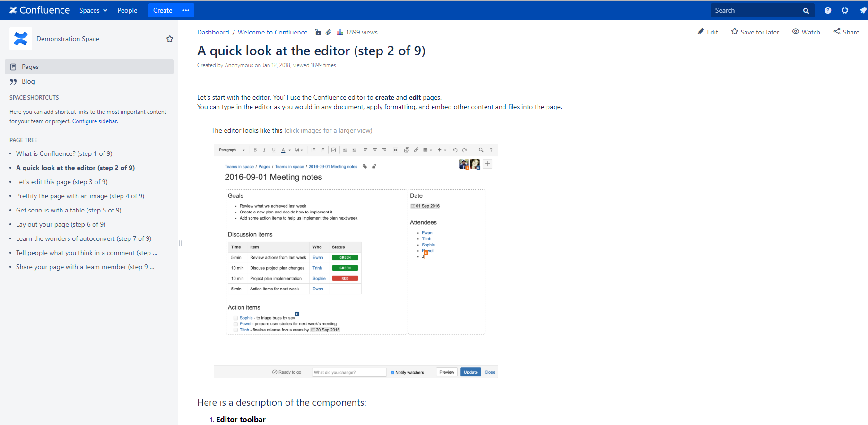Open 'Tell people what you think in a comment'
The width and height of the screenshot is (868, 425).
coord(87,253)
